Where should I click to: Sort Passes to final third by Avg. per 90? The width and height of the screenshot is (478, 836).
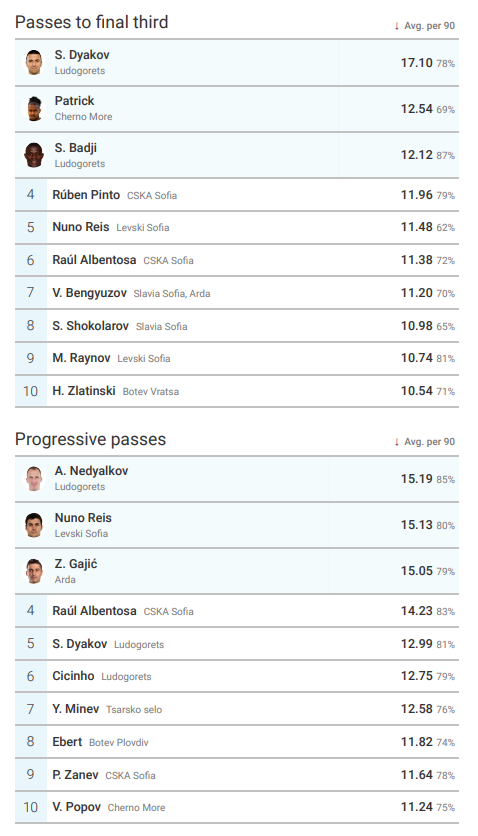click(x=425, y=26)
